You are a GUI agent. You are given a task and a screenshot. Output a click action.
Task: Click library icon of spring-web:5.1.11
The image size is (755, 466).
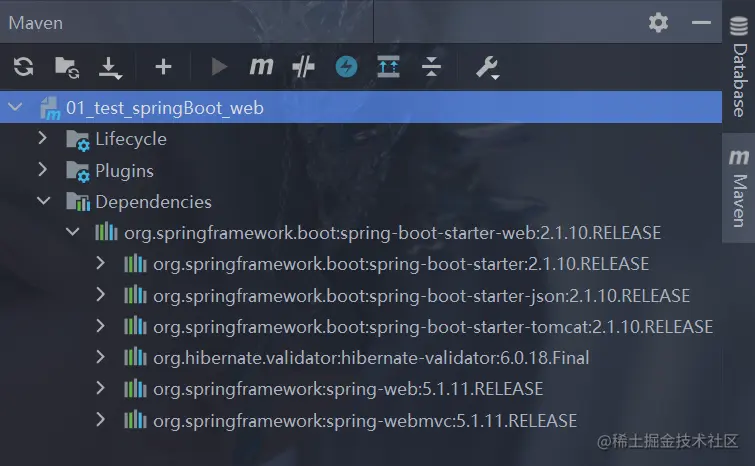pyautogui.click(x=135, y=388)
